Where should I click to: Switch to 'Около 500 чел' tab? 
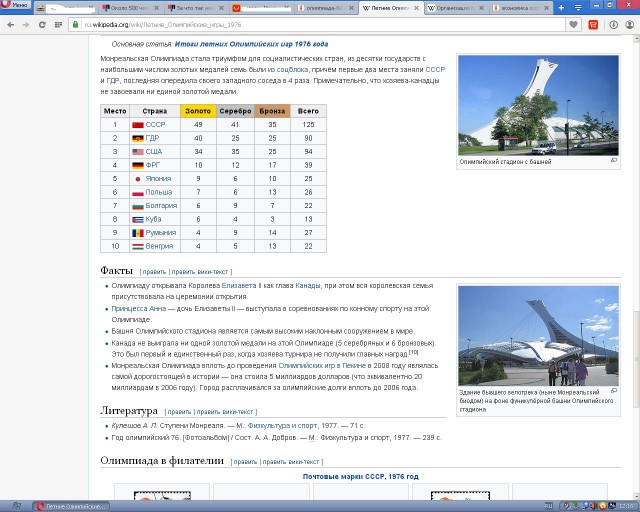(x=131, y=8)
